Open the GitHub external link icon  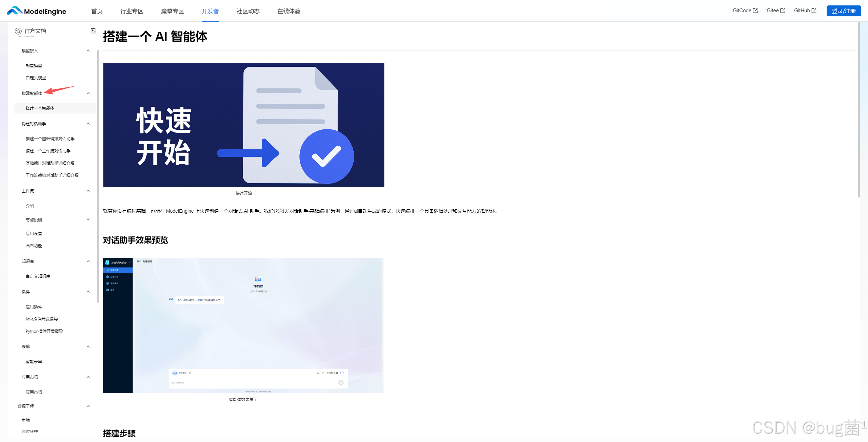click(x=814, y=11)
